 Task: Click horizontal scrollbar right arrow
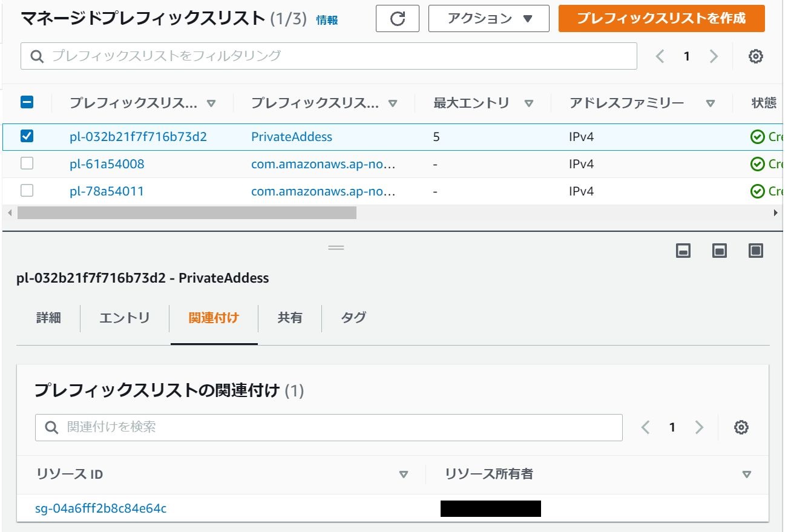[776, 212]
